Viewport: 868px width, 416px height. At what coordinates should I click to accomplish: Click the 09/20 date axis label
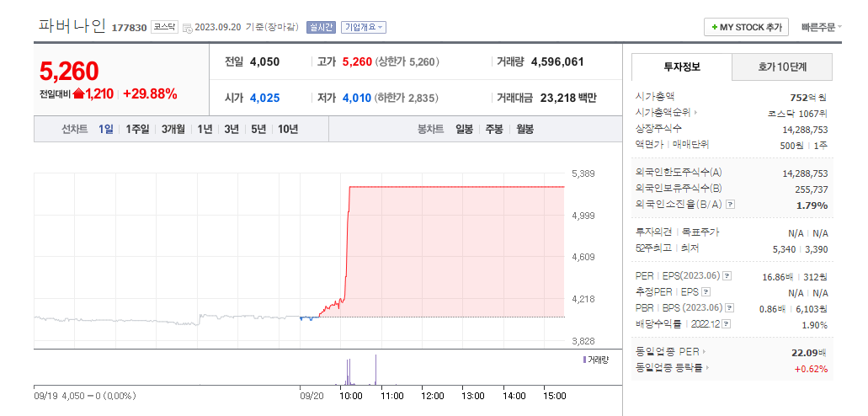click(x=312, y=396)
